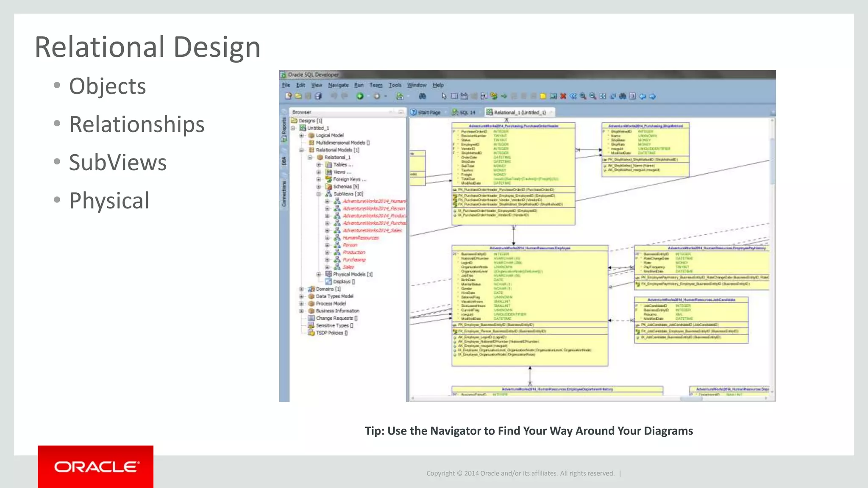Click the green Back navigation icon
This screenshot has width=868, height=488.
[360, 96]
